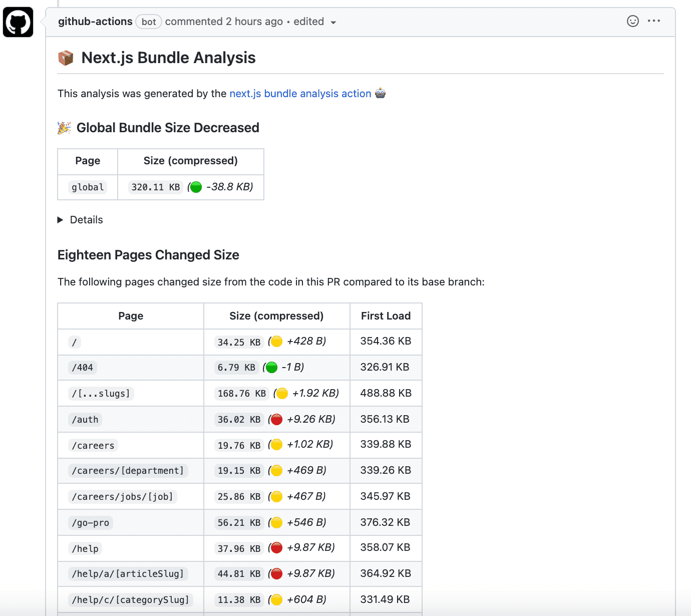
Task: Click the GitHub avatar of github-actions
Action: 18,22
